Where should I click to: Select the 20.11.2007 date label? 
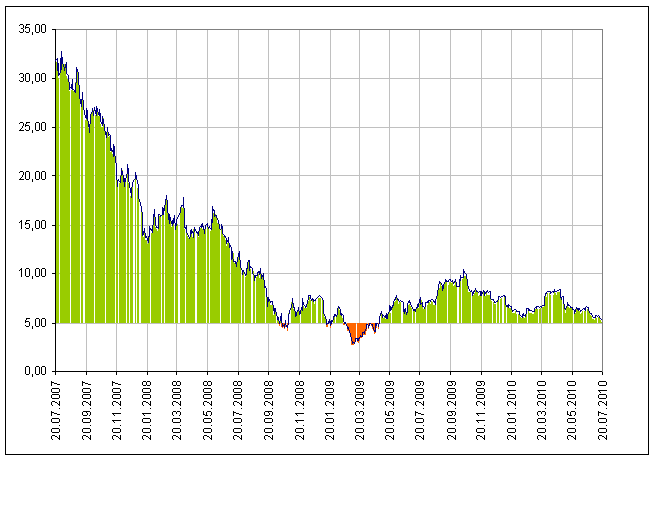(x=117, y=410)
